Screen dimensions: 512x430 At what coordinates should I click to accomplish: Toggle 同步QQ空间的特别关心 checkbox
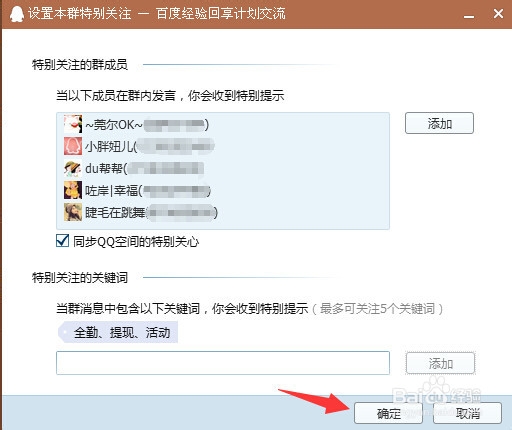click(63, 241)
